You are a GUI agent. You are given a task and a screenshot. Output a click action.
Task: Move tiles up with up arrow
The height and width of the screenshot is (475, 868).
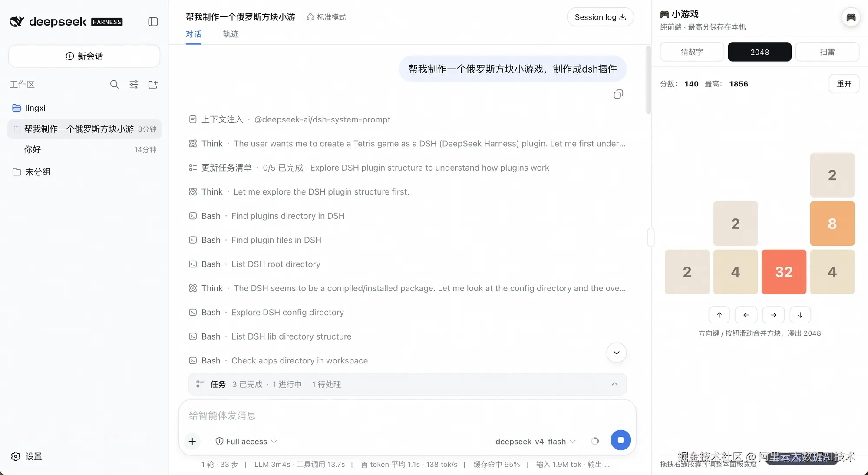(x=719, y=315)
